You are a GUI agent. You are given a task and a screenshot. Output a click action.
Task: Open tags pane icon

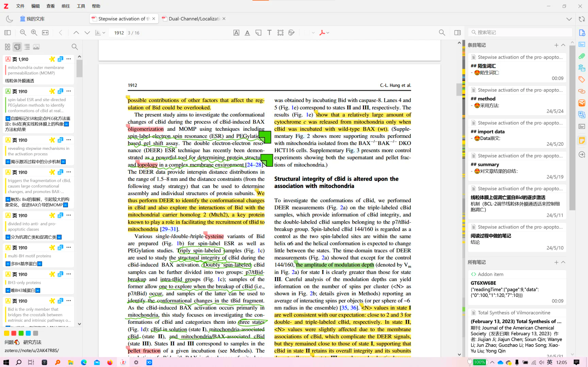pos(582,79)
